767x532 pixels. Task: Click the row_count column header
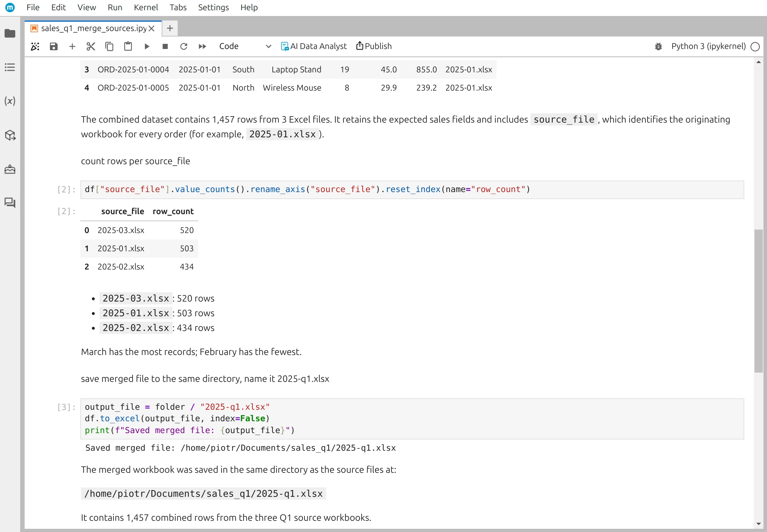pos(173,211)
